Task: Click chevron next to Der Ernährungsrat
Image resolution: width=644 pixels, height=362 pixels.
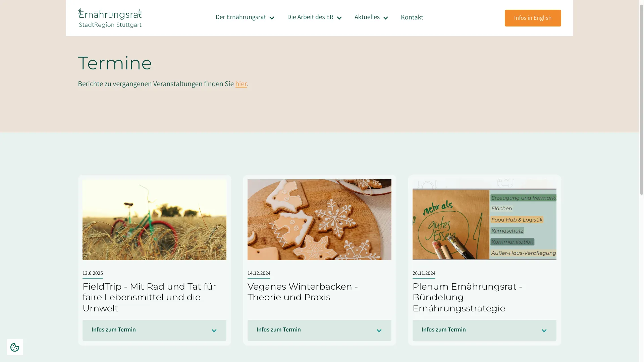Action: pyautogui.click(x=272, y=18)
